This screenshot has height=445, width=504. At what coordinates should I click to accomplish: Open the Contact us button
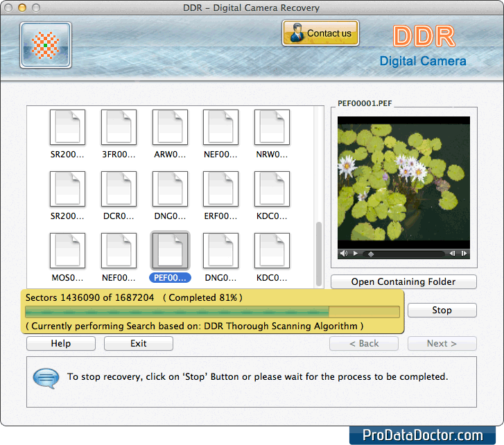(320, 33)
